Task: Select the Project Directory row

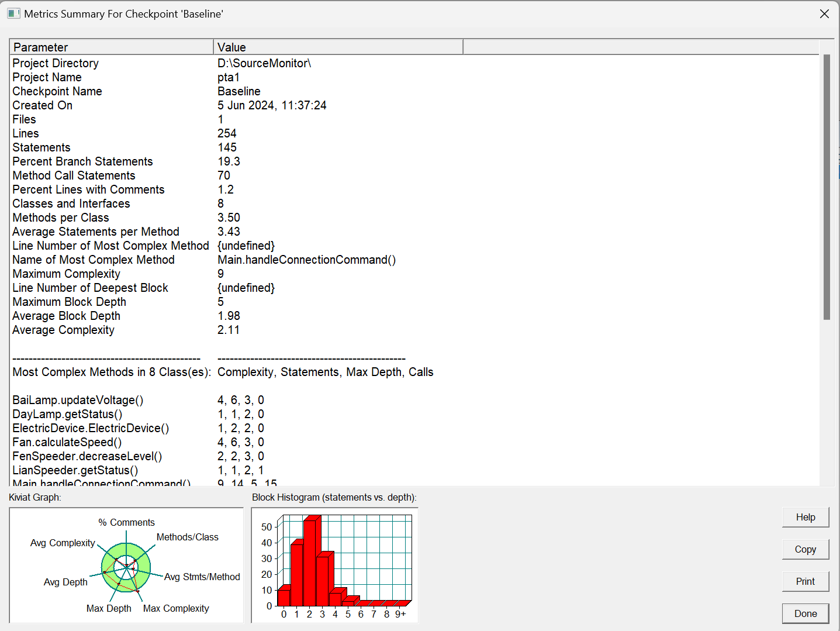Action: (414, 63)
